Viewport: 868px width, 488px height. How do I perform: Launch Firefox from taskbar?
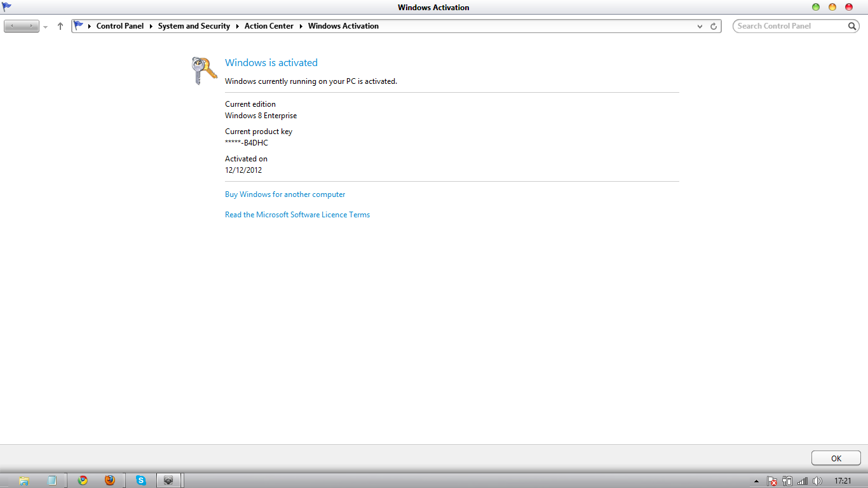110,480
